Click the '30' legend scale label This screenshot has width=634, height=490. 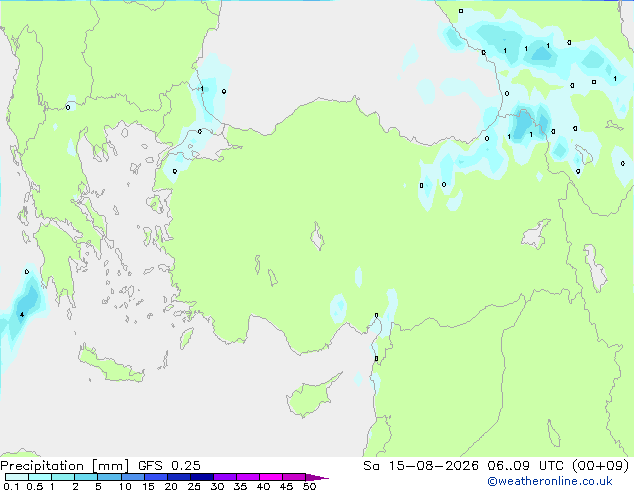click(x=217, y=486)
